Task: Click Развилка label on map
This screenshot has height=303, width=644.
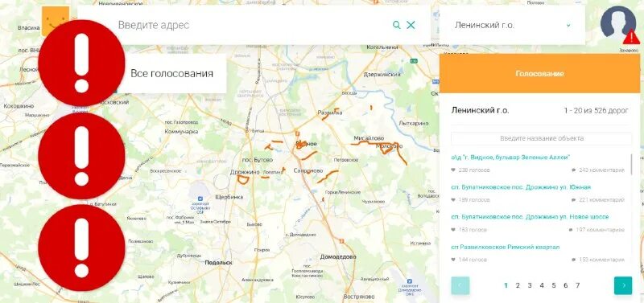Action: [330, 113]
